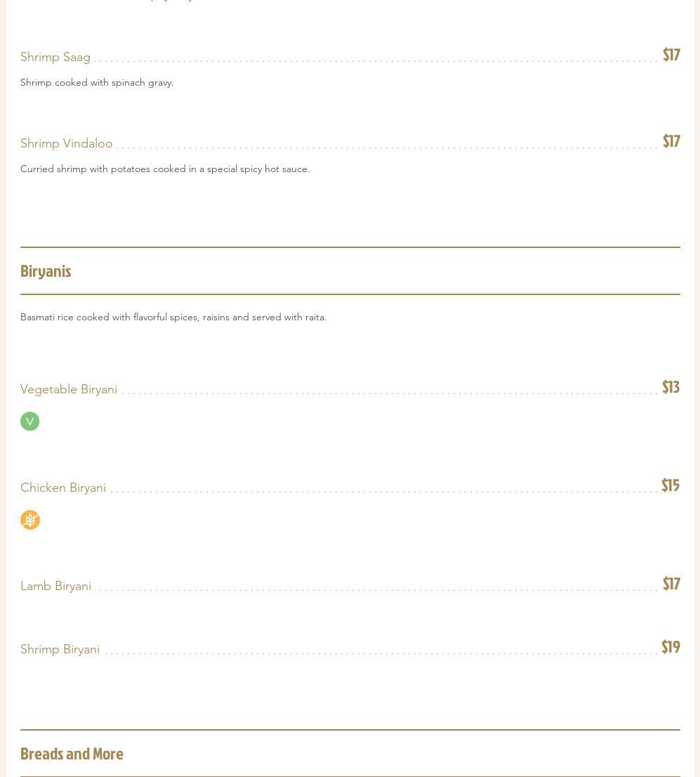
Task: Click the Shrimp Saag $17 price
Action: click(671, 55)
